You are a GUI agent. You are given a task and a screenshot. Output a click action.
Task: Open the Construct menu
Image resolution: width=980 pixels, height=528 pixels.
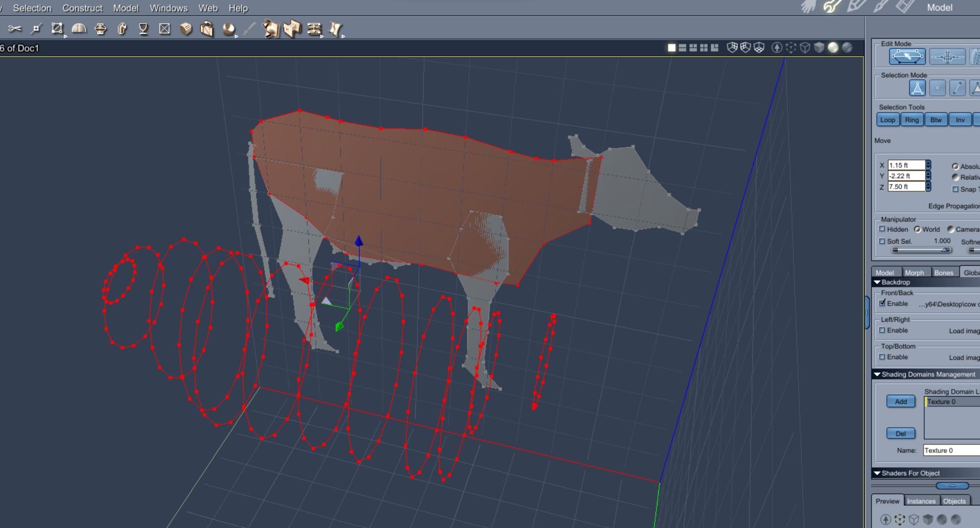(82, 8)
